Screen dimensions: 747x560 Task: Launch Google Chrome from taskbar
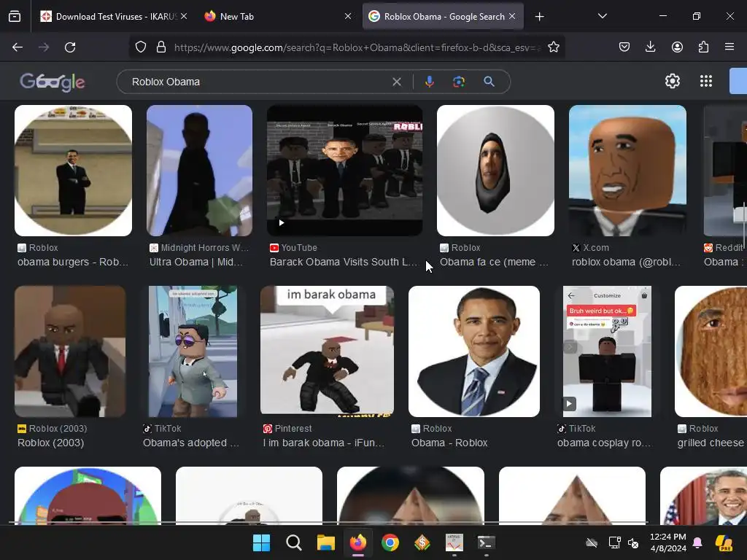(x=390, y=542)
